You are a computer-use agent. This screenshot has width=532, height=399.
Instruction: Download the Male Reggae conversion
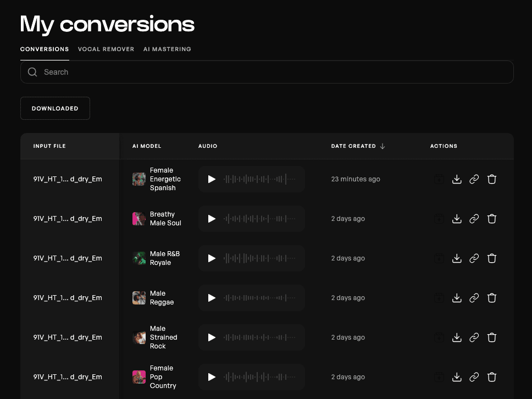point(457,298)
